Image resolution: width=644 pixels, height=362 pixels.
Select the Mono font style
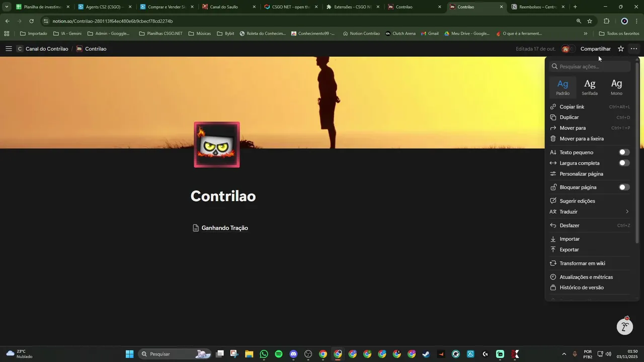tap(616, 87)
